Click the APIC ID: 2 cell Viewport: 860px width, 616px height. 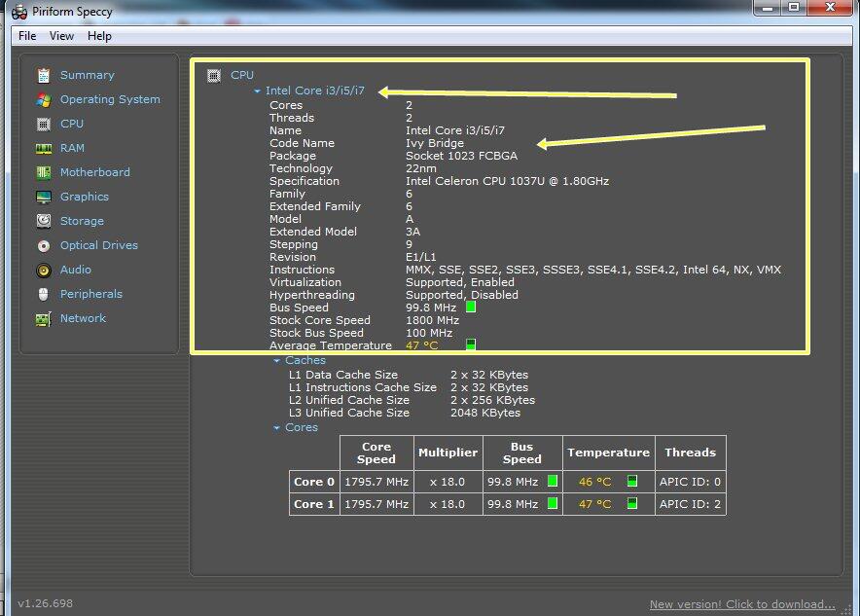pos(691,504)
